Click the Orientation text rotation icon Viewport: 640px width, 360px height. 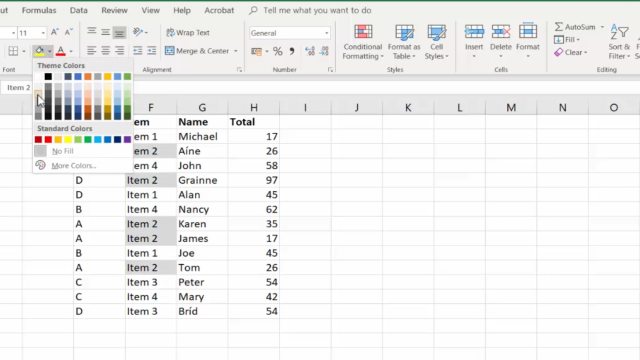coord(138,32)
